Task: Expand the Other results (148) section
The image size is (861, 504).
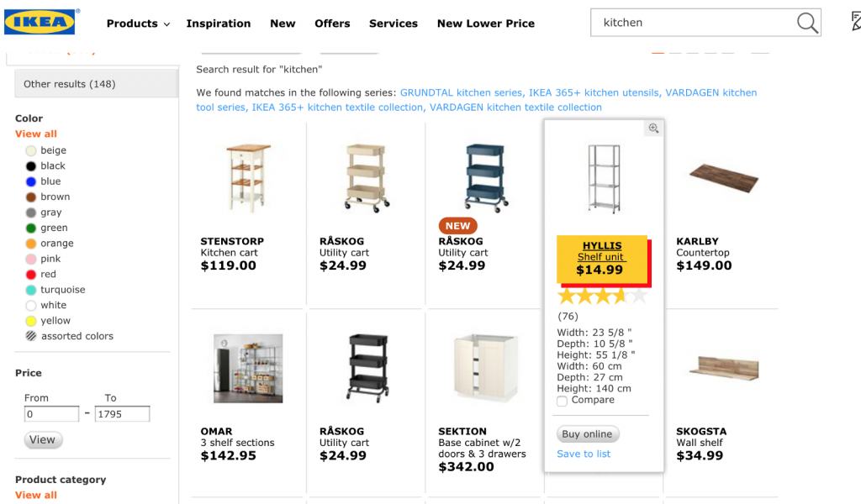Action: [96, 84]
